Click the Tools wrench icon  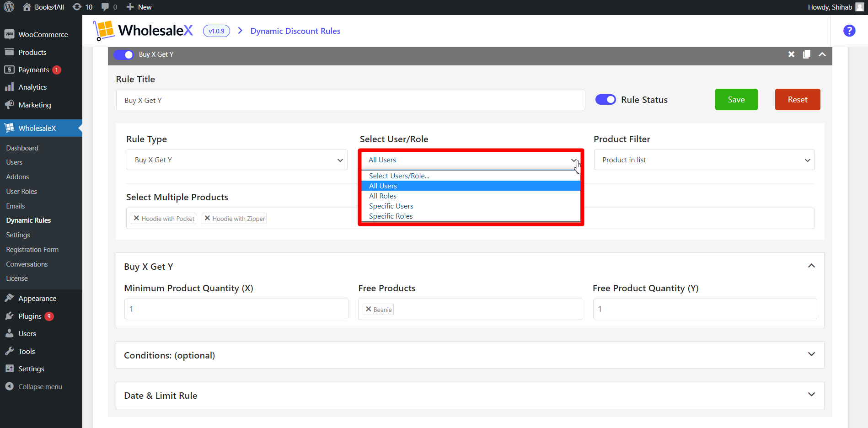pyautogui.click(x=9, y=351)
